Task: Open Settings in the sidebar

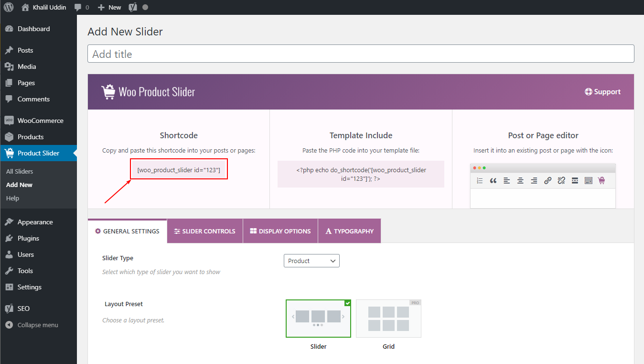Action: (x=38, y=287)
